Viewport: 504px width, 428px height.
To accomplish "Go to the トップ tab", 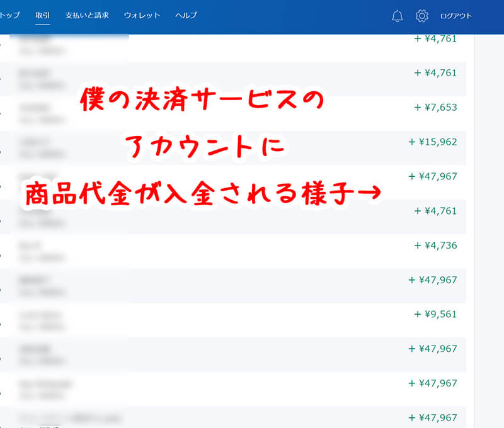I will [x=10, y=15].
